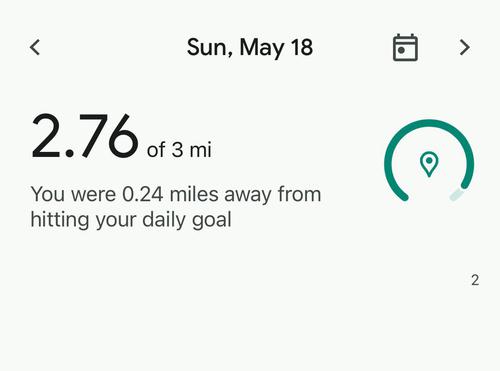Tap 'hitting your daily goal' text line

coord(131,220)
